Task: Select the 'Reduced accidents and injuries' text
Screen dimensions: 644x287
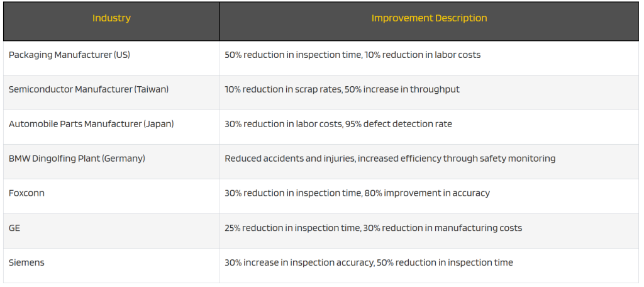Action: (289, 159)
